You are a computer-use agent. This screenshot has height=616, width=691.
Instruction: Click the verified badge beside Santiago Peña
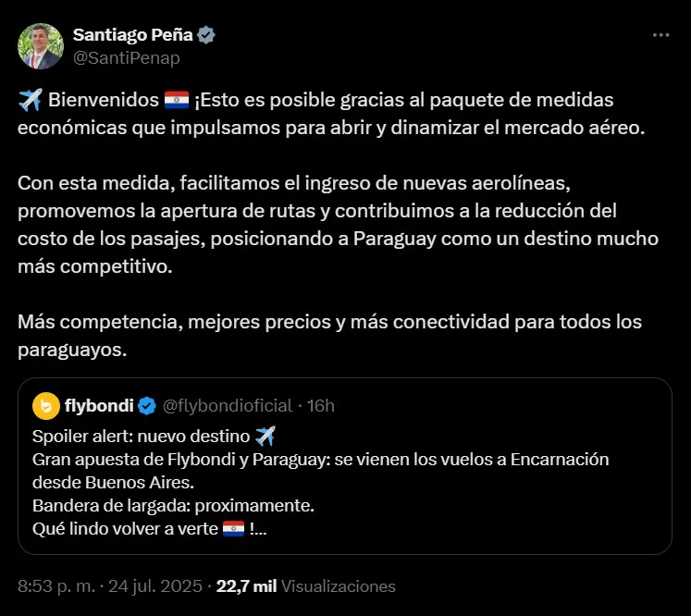[206, 36]
